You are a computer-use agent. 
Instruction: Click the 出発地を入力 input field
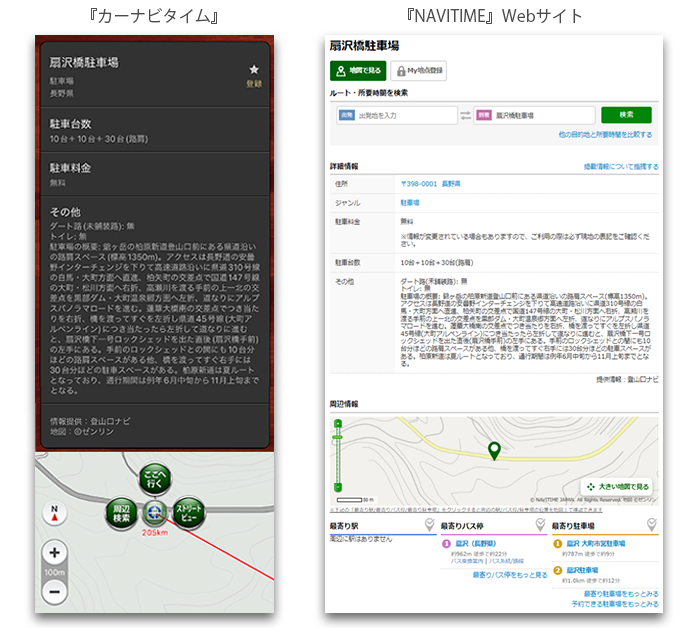(397, 115)
